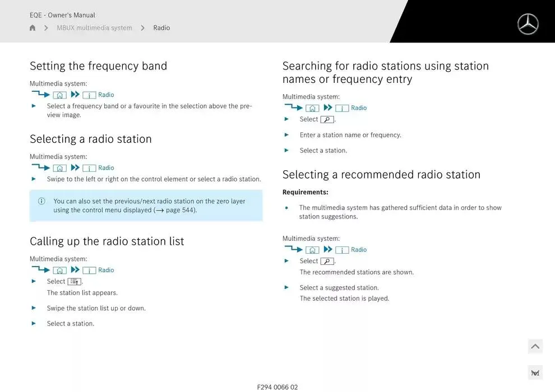Click info icon beside Radio in Calling up station list
The height and width of the screenshot is (392, 555).
tap(89, 270)
